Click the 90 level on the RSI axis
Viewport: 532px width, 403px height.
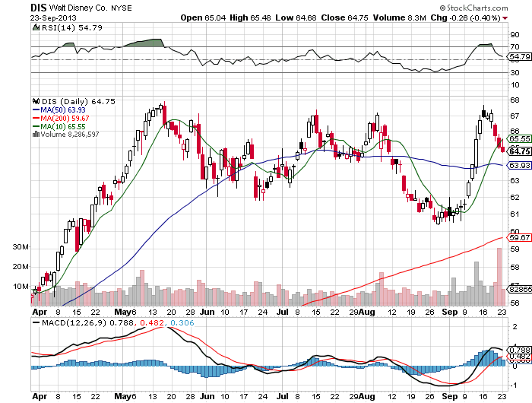[x=515, y=35]
